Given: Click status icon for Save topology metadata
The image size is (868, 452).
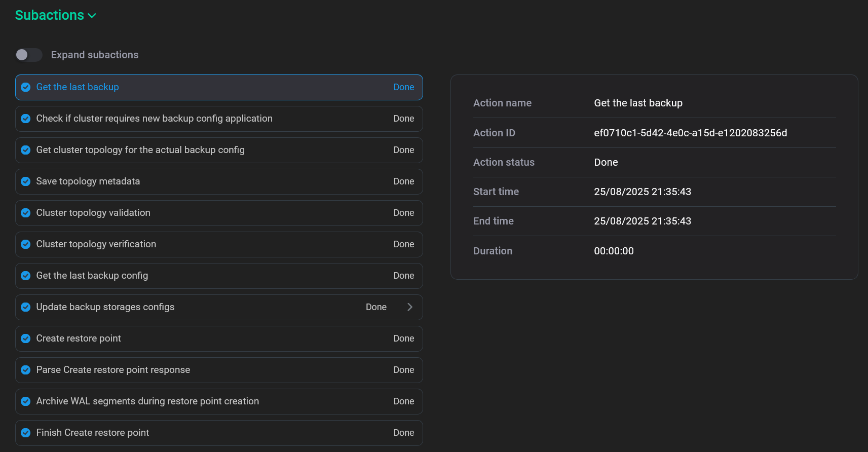Looking at the screenshot, I should pos(26,181).
